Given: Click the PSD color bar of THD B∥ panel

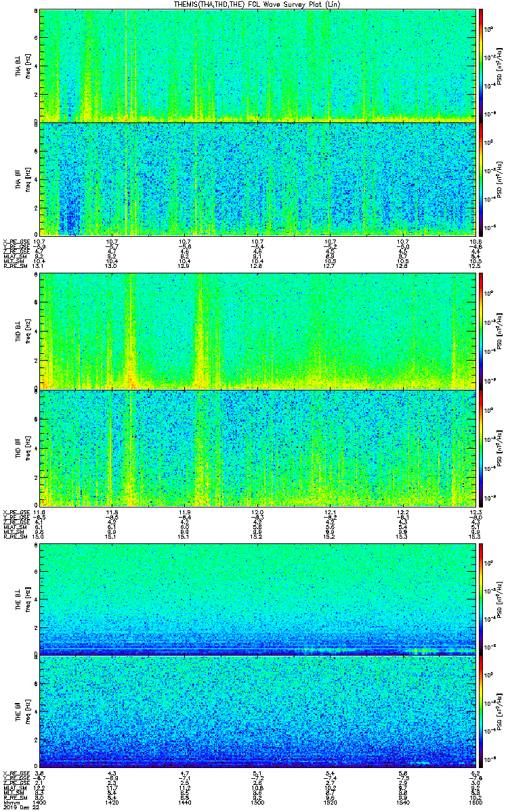Looking at the screenshot, I should point(480,447).
